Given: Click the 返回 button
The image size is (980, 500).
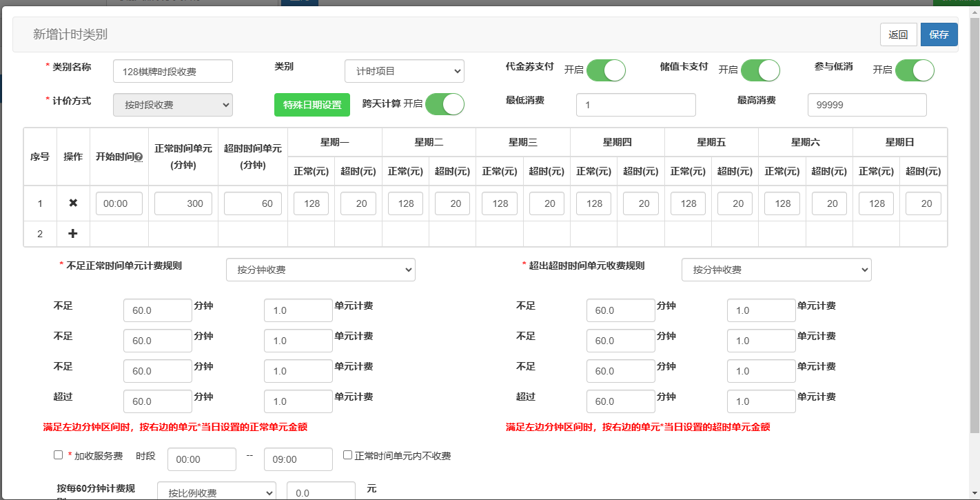Looking at the screenshot, I should (898, 34).
